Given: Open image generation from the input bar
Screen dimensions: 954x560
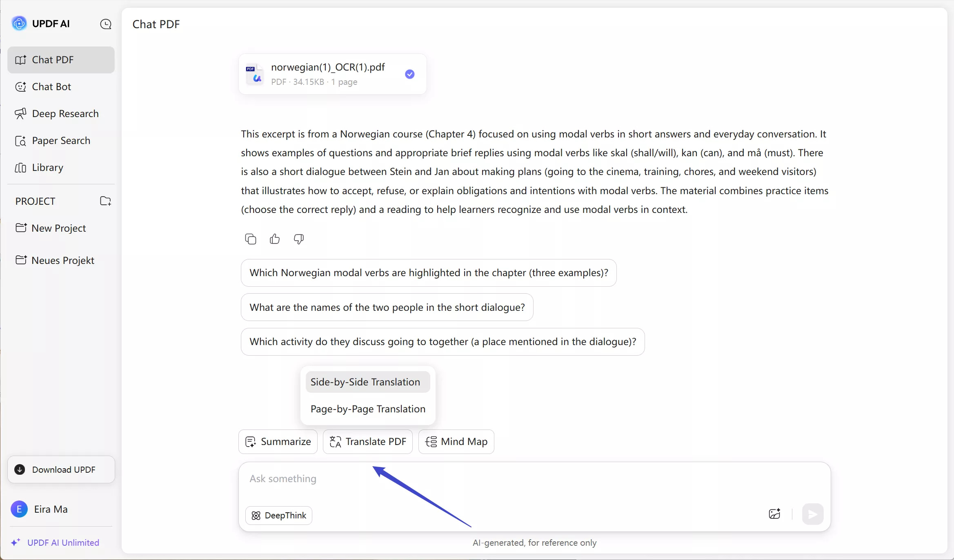Looking at the screenshot, I should (774, 514).
